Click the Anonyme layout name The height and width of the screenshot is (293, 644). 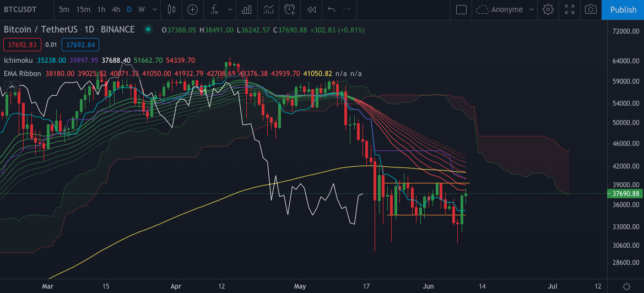pyautogui.click(x=507, y=9)
